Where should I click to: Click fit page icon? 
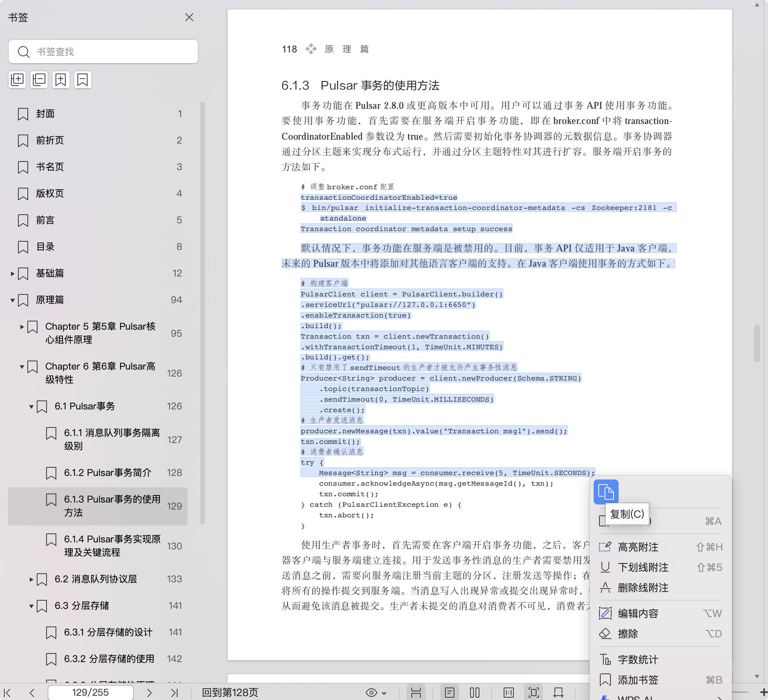(534, 693)
